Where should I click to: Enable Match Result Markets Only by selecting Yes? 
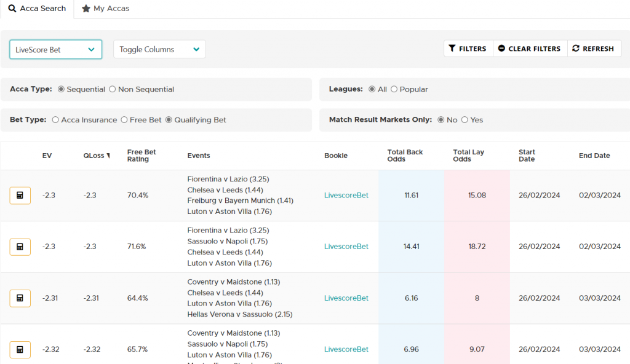[x=466, y=121]
